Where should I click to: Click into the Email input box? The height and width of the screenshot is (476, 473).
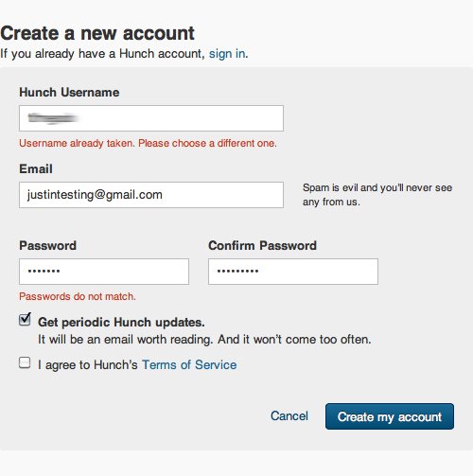(151, 195)
